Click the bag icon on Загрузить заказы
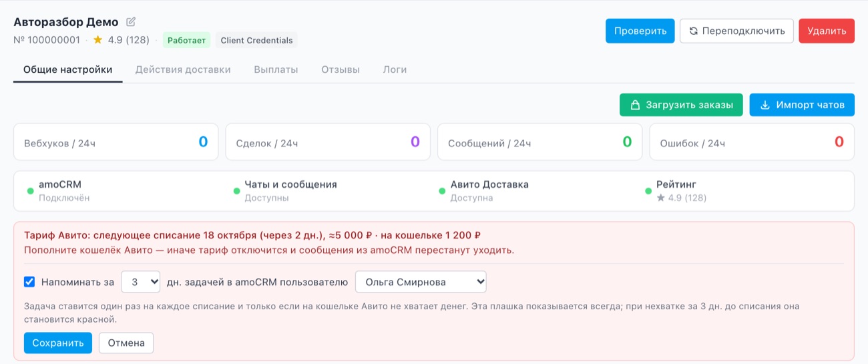 636,105
